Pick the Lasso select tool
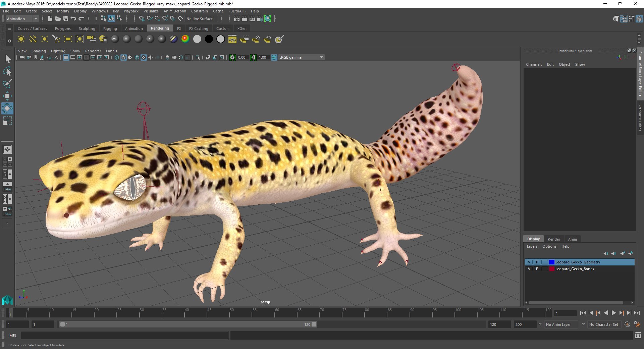Screen dimensions: 644x349 pos(7,71)
